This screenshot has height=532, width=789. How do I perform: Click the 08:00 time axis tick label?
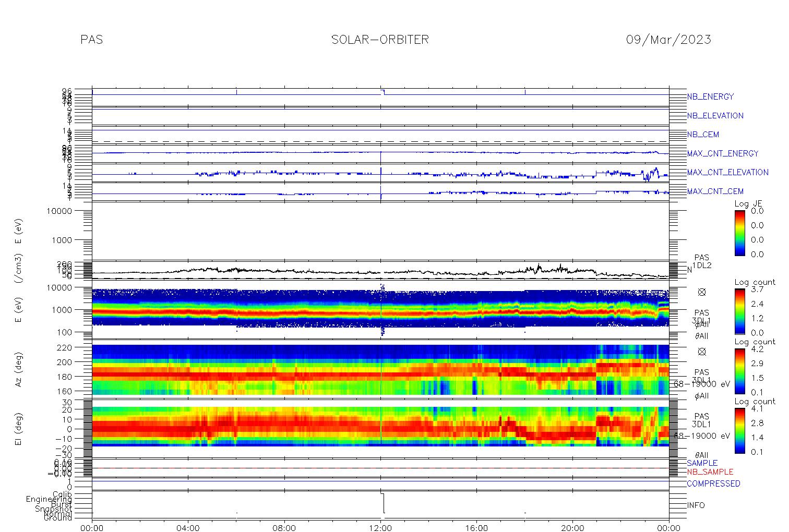pos(284,528)
